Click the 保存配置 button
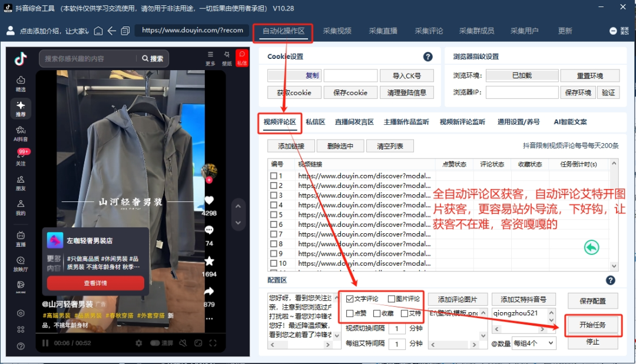This screenshot has height=364, width=636. click(x=592, y=301)
